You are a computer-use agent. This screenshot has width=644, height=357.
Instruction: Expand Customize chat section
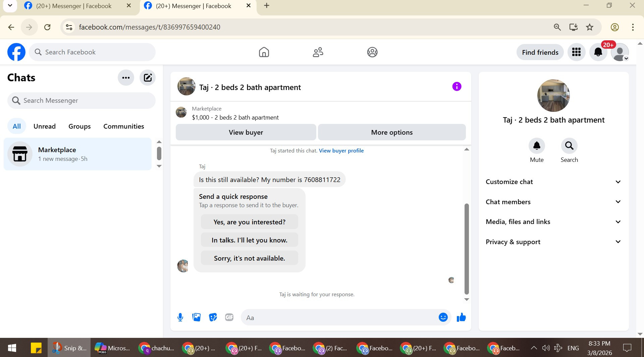click(x=553, y=182)
